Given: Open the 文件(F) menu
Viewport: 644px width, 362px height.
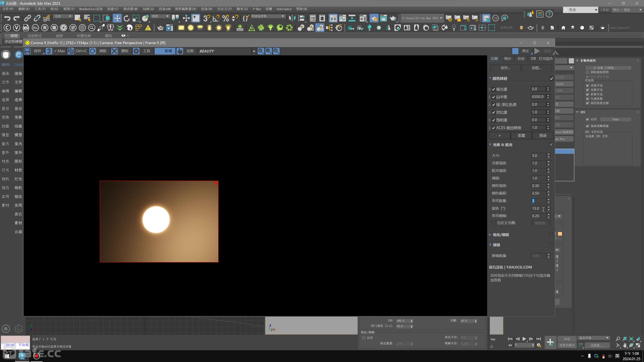Looking at the screenshot, I should tap(8, 9).
